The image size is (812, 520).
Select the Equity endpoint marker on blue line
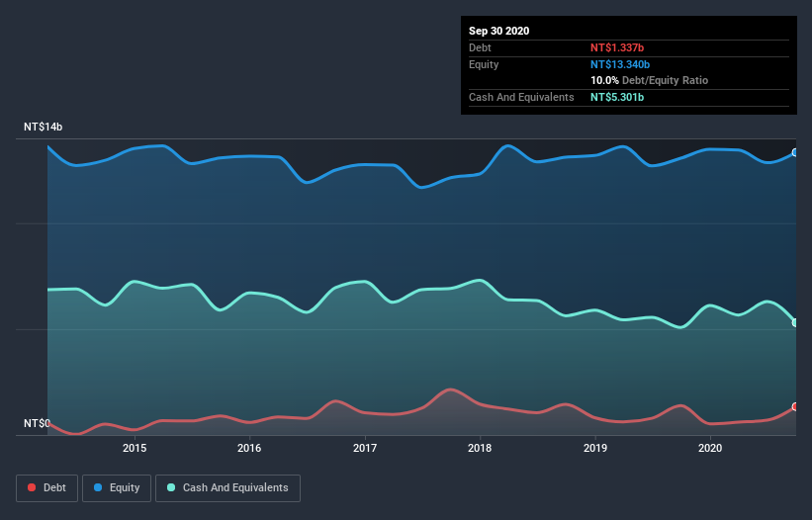tap(795, 152)
